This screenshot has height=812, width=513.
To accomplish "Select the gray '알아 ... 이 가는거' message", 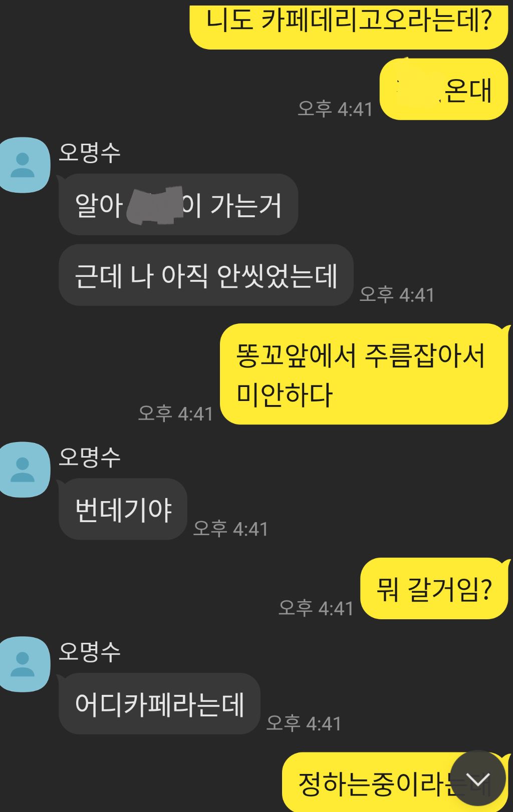I will pos(178,204).
